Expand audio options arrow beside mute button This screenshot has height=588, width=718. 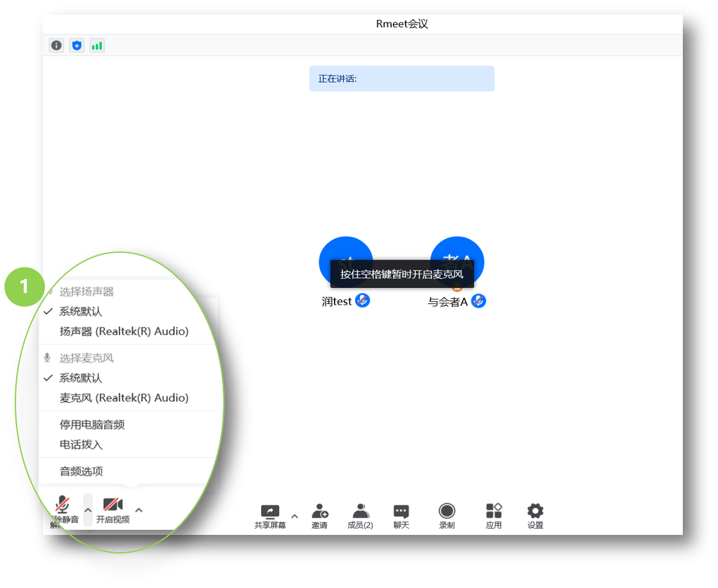[x=88, y=510]
